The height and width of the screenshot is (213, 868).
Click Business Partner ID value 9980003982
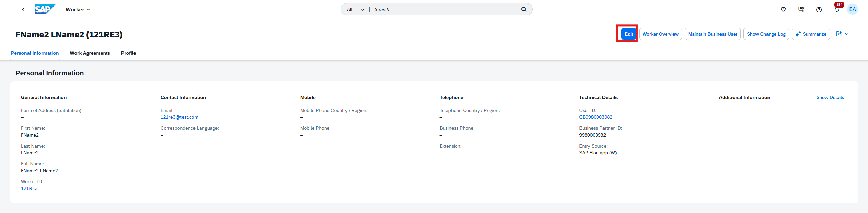[x=593, y=135]
